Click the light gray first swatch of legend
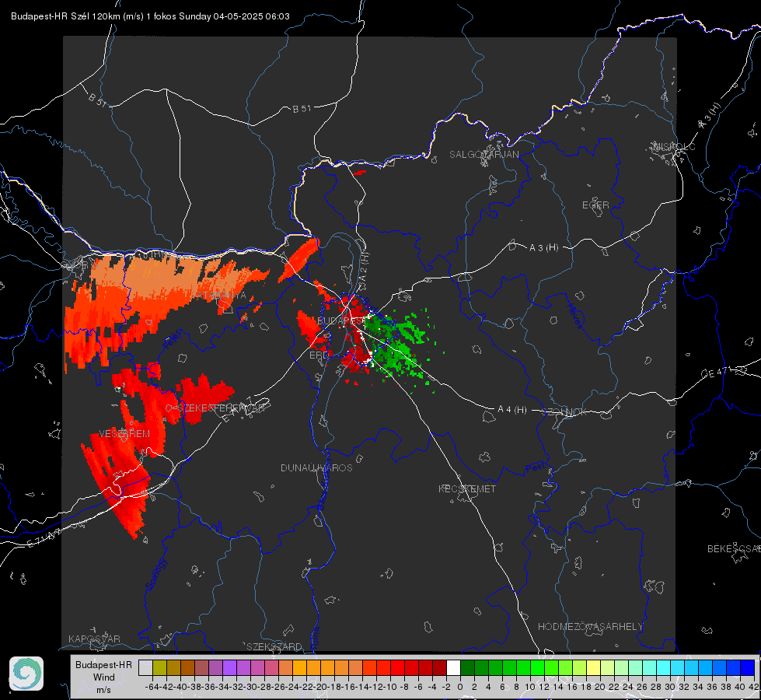 pos(145,667)
